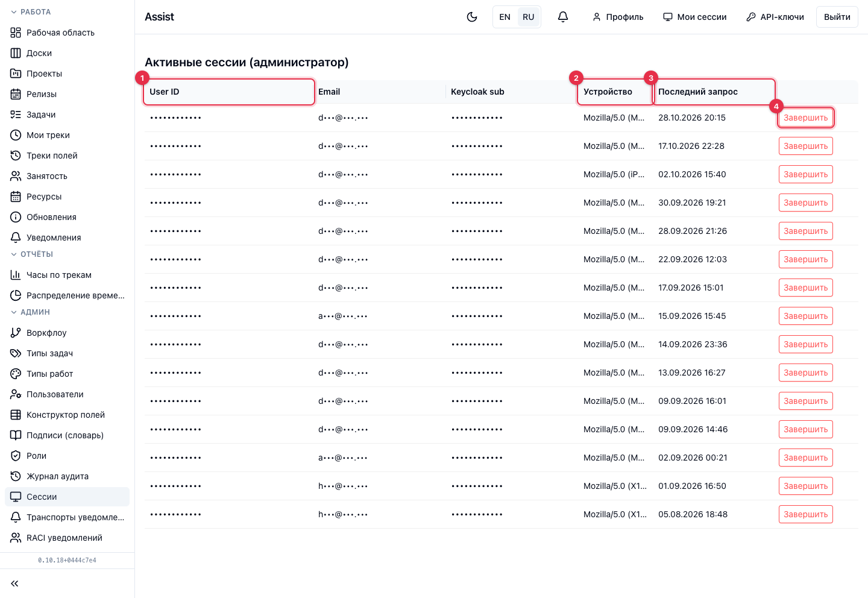Click Завершить for 15.09.2026 15:45 session
This screenshot has width=868, height=598.
pos(806,316)
